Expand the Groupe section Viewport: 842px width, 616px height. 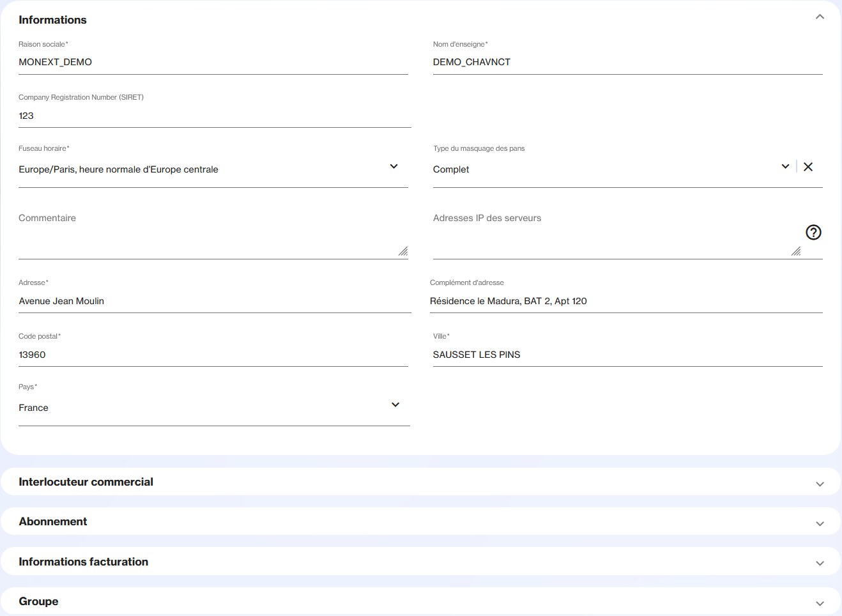[820, 603]
